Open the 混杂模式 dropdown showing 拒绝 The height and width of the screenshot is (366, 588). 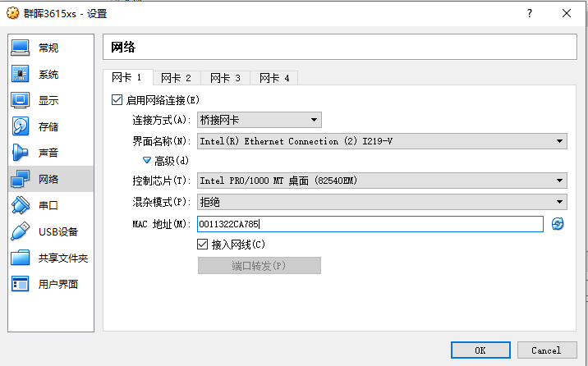coord(382,202)
